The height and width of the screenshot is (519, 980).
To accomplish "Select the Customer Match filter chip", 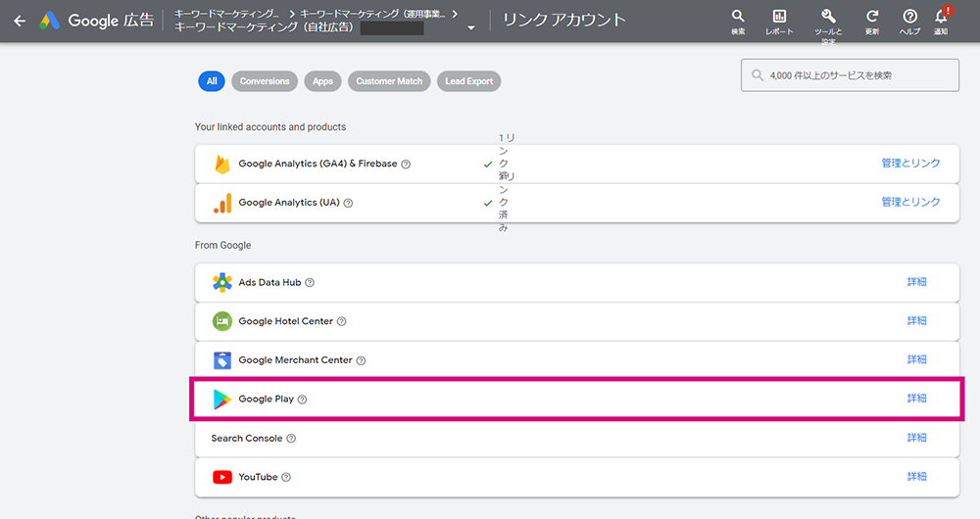I will [x=389, y=81].
